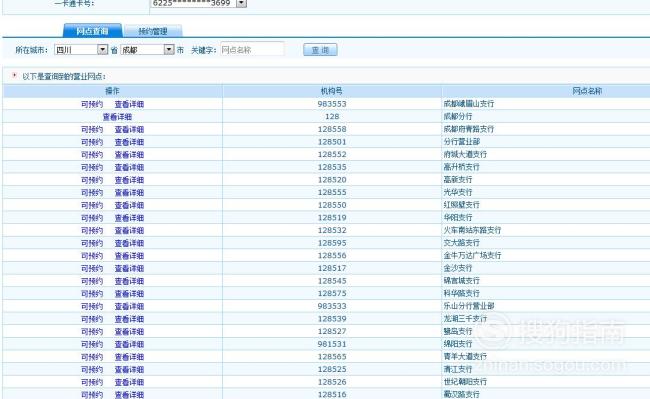Click 可预约 for 高新支行 128520
650x399 pixels.
click(x=92, y=180)
